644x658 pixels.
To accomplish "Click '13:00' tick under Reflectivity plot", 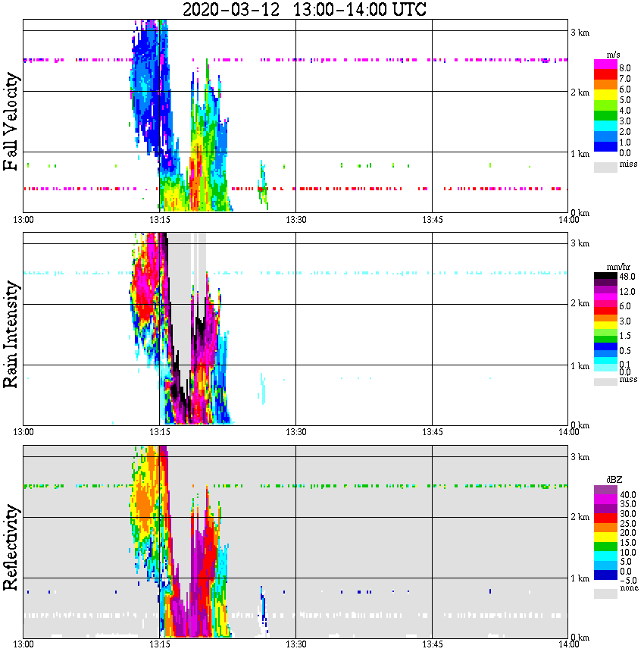I will (23, 644).
